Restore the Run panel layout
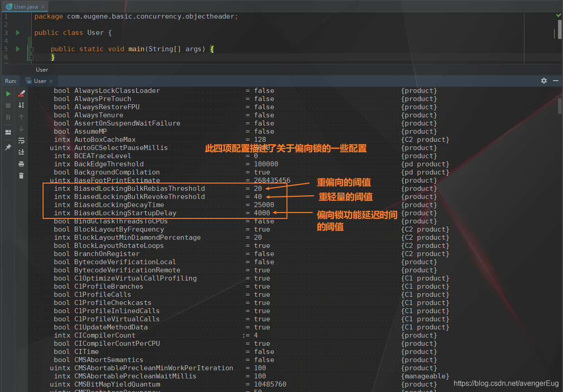Image resolution: width=563 pixels, height=392 pixels. click(x=8, y=132)
